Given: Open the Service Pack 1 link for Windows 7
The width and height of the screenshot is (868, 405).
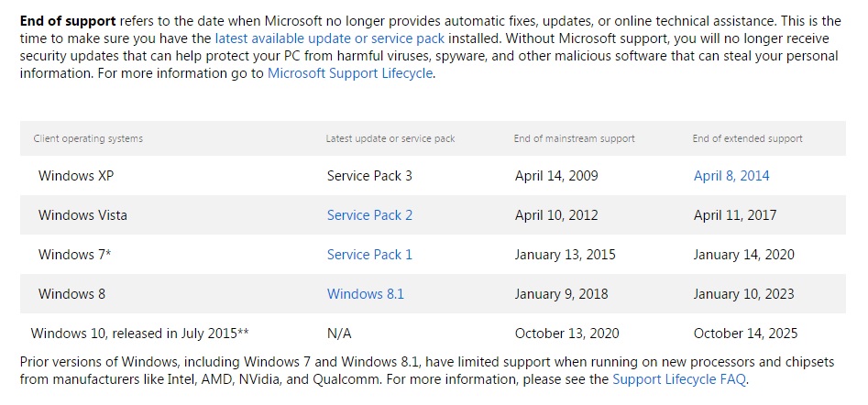Looking at the screenshot, I should [369, 255].
